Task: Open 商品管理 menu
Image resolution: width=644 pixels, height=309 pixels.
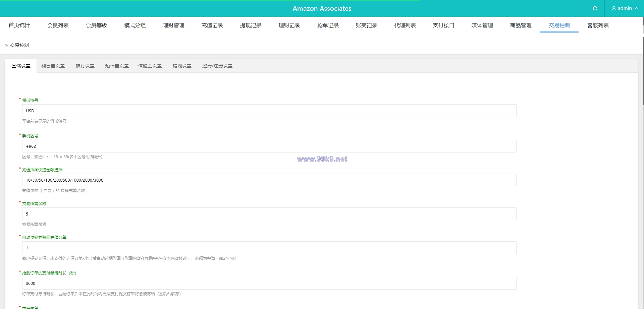Action: 521,25
